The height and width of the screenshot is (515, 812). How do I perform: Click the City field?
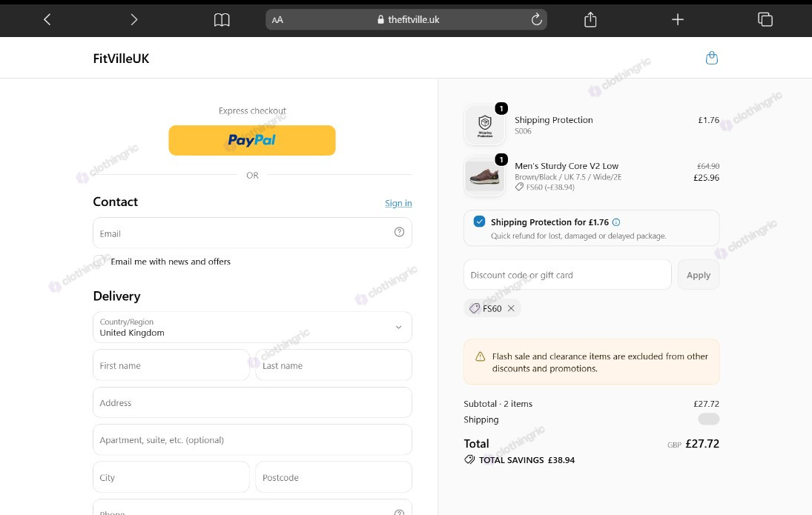coord(171,477)
